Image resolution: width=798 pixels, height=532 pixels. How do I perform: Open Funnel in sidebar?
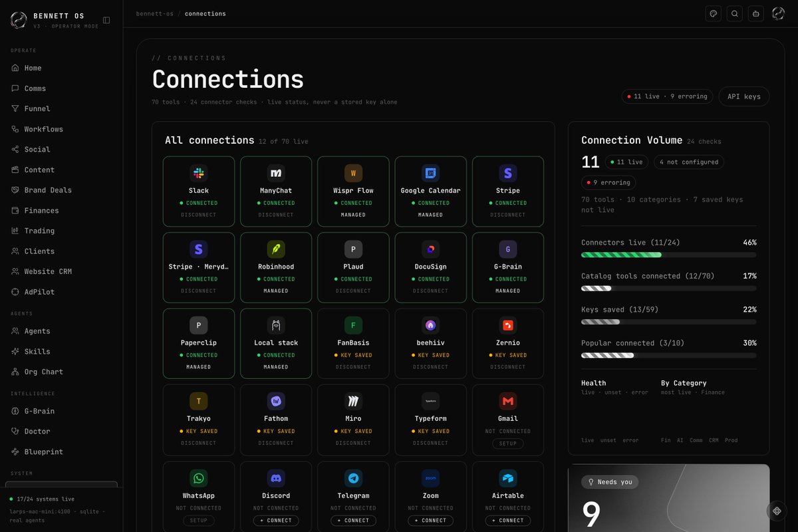pyautogui.click(x=61, y=108)
